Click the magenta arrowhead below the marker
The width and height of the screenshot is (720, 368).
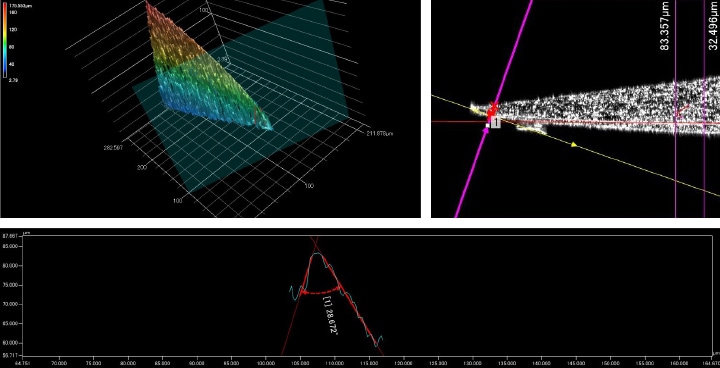coord(486,131)
